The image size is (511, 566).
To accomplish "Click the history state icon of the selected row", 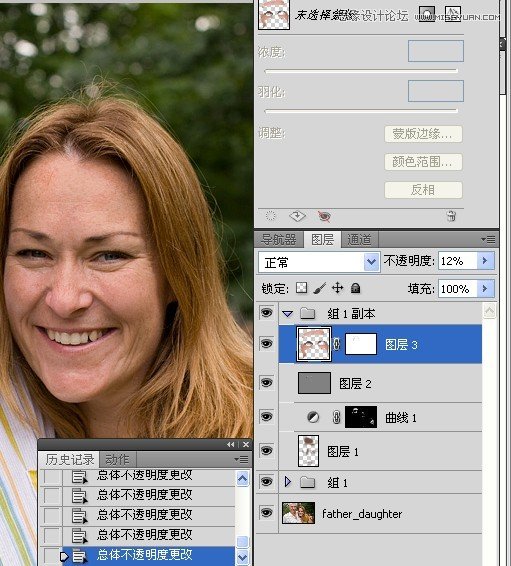I will pyautogui.click(x=79, y=556).
